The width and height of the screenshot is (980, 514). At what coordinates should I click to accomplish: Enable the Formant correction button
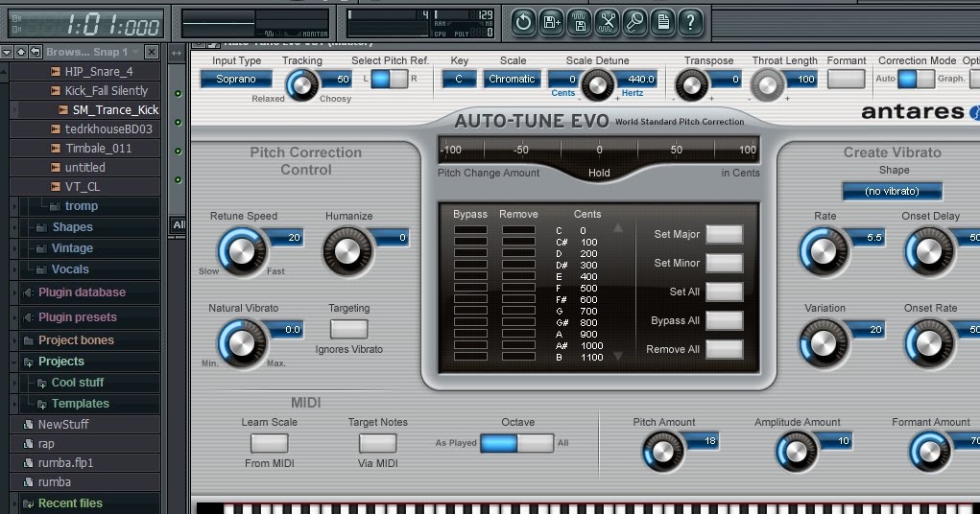coord(847,79)
